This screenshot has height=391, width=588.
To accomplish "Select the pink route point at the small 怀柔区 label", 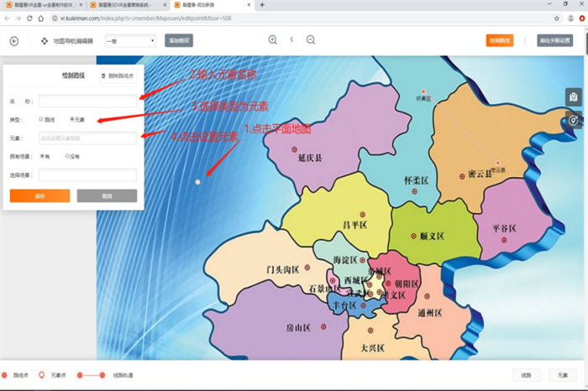I will tap(423, 91).
